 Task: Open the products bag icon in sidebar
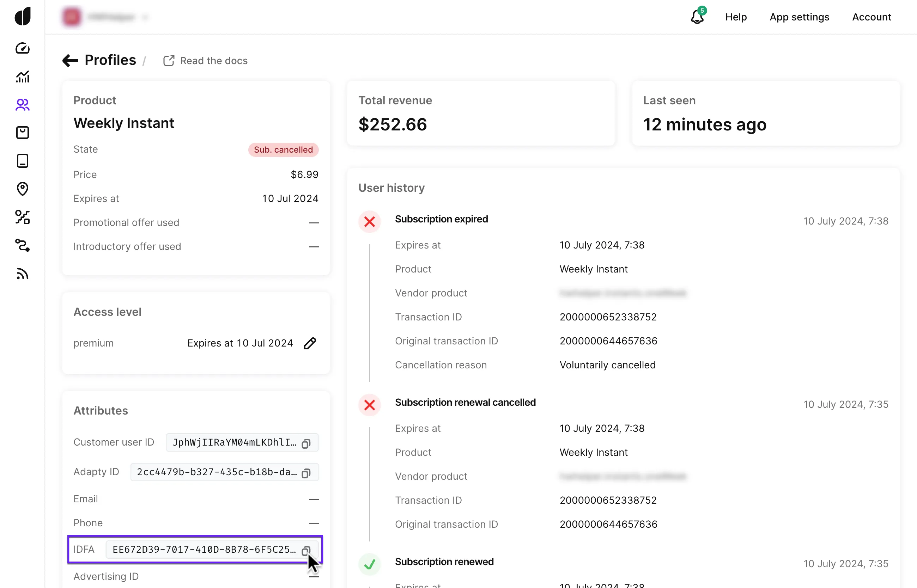23,133
